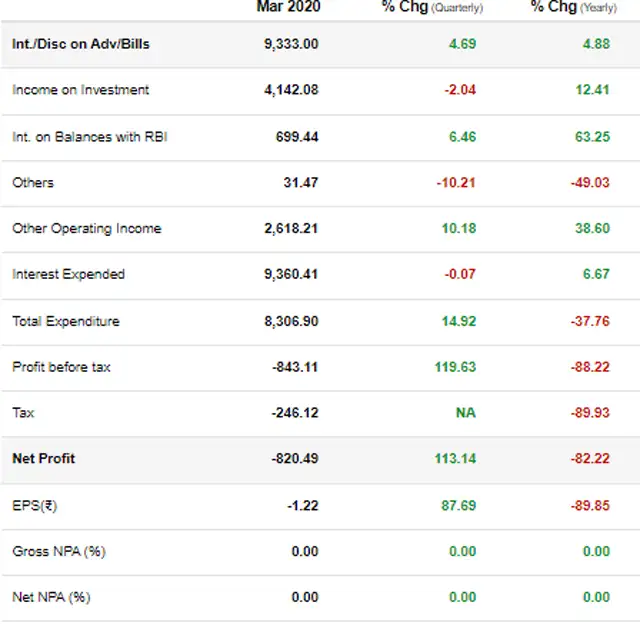The image size is (640, 629).
Task: Select the -820.49 Net Profit value
Action: click(294, 459)
